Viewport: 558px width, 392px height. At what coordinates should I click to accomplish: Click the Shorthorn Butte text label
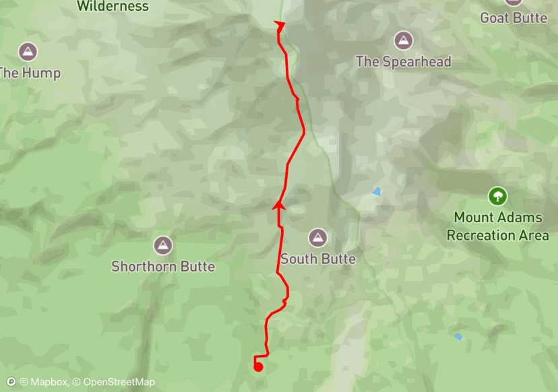(x=163, y=267)
